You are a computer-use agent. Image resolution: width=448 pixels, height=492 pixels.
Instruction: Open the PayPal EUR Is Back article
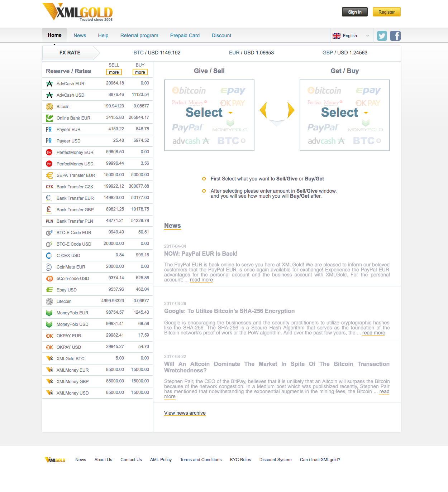[201, 254]
